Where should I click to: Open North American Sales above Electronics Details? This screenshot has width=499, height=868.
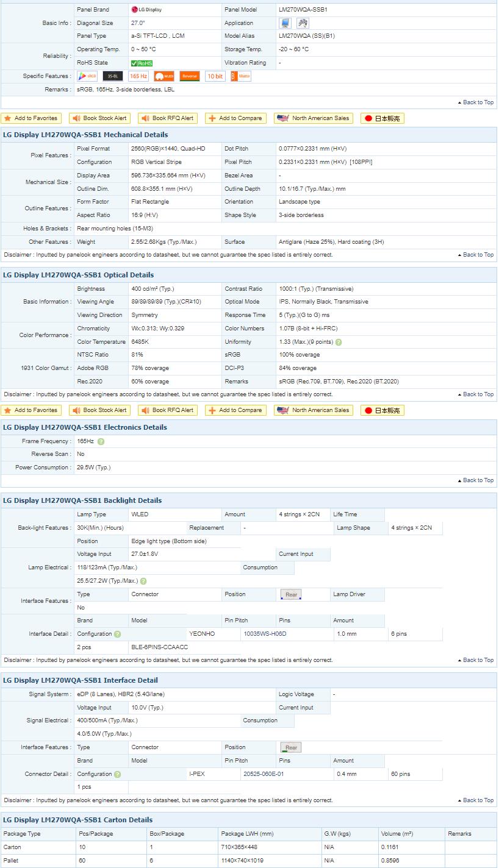314,410
